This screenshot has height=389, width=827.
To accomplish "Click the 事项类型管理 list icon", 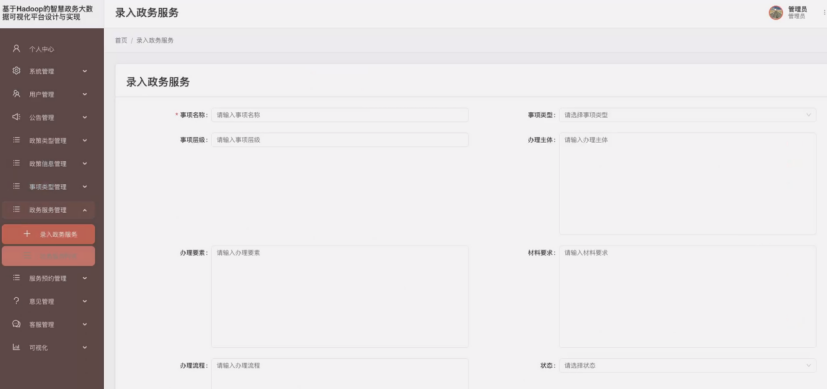I will 16,187.
